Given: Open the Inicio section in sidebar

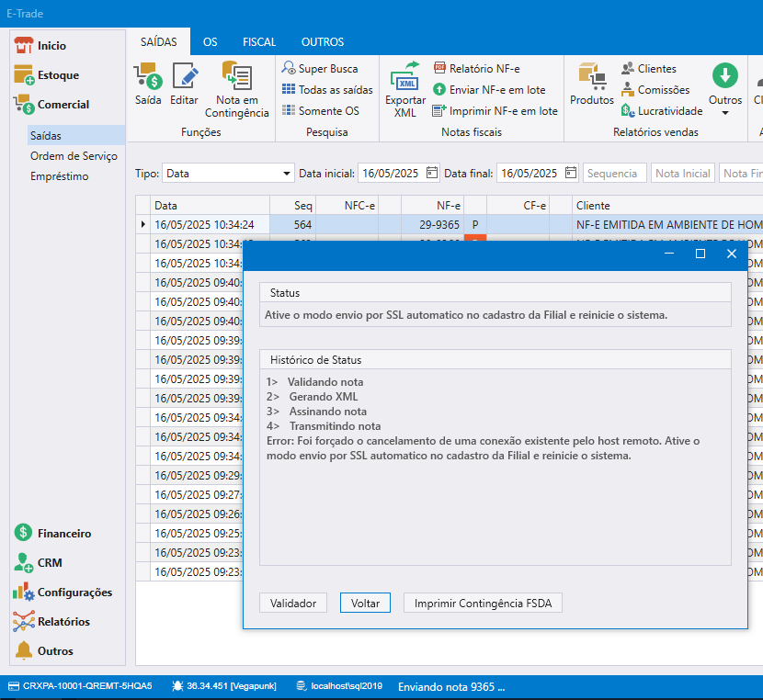Looking at the screenshot, I should 40,46.
